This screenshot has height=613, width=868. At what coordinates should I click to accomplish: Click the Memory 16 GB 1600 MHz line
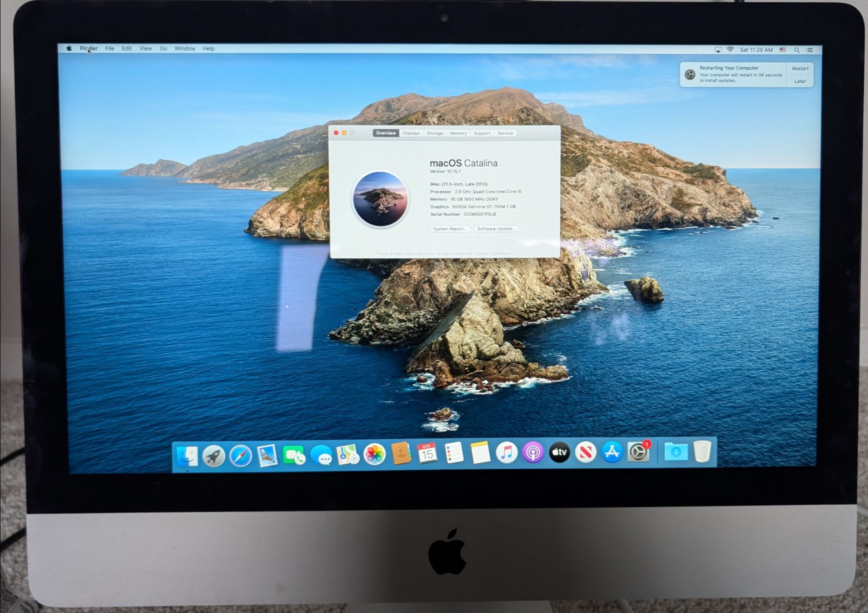click(x=464, y=199)
